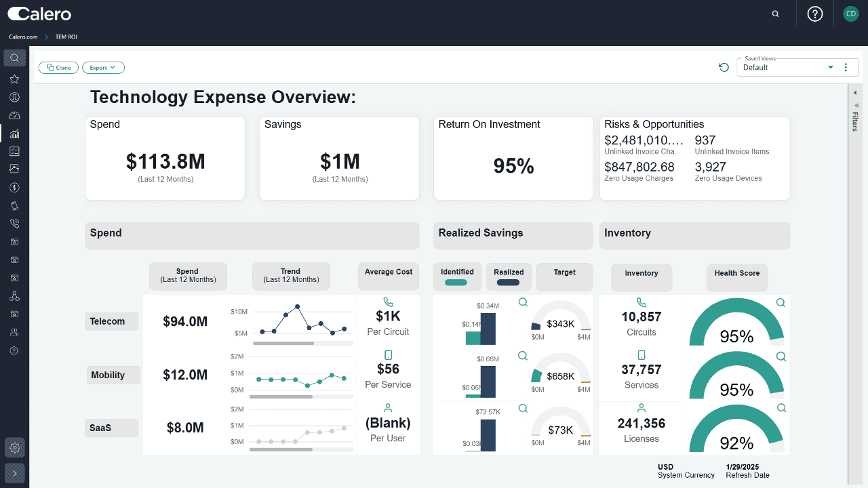
Task: Open the three-dot menu beside Saved Views
Action: coord(846,67)
